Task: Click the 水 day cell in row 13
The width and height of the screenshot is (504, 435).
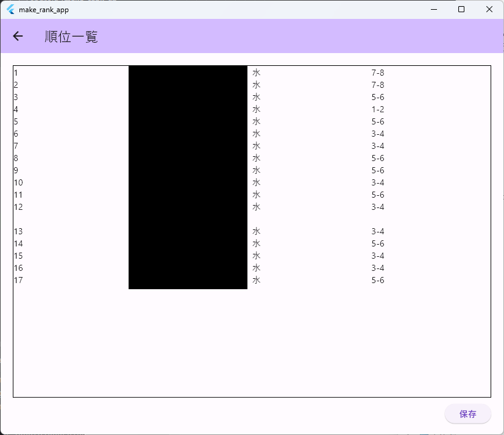Action: coord(257,231)
